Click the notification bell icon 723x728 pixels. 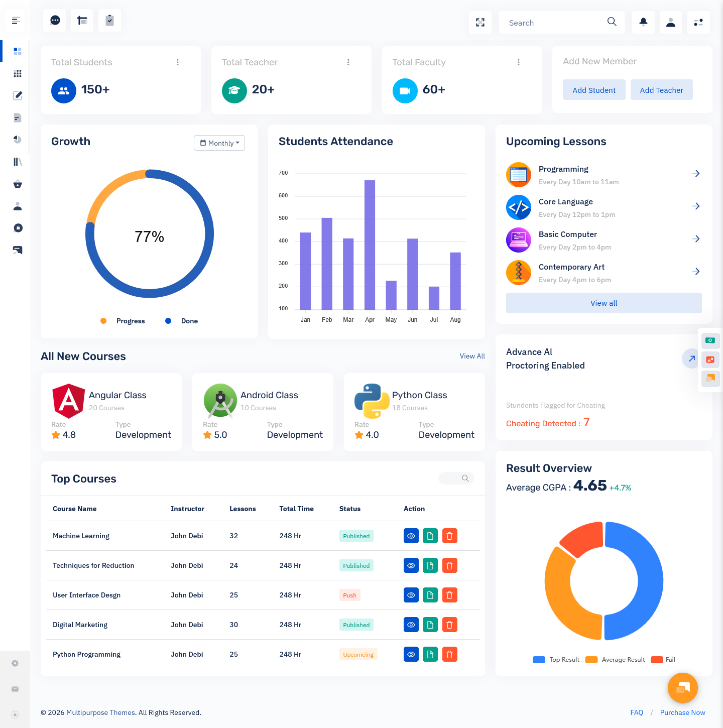click(643, 22)
